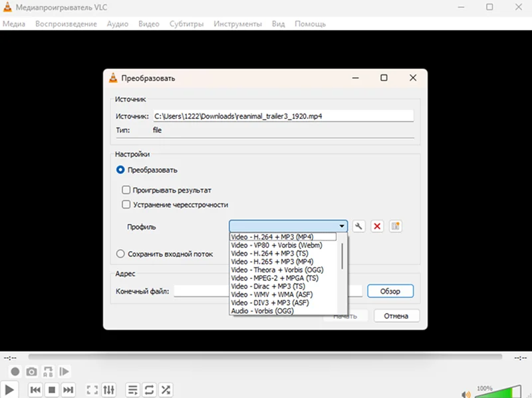The height and width of the screenshot is (398, 532).
Task: Toggle shuffle/random playback icon
Action: [x=166, y=390]
